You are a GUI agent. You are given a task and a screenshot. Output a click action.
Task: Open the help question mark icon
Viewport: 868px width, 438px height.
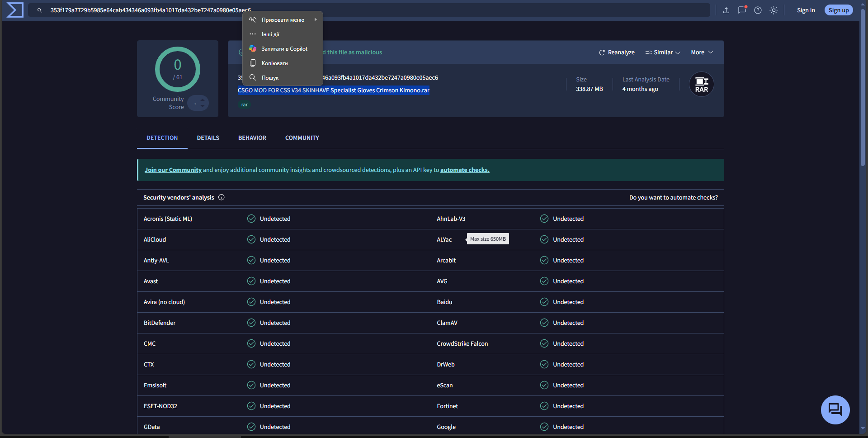758,10
